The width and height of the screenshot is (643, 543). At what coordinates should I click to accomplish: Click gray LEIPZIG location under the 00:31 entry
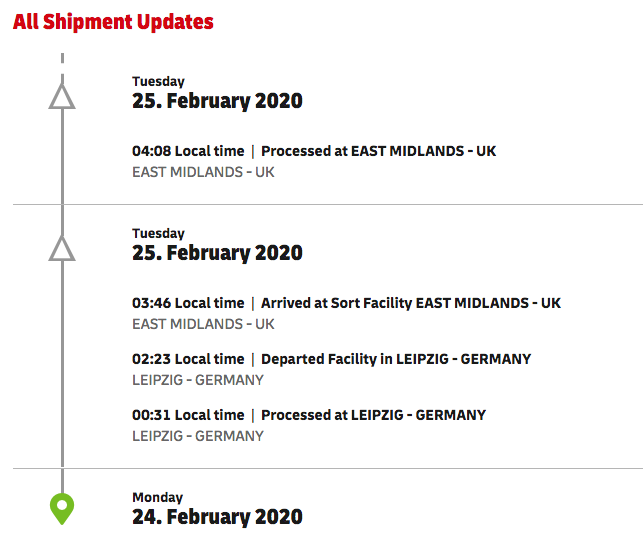click(198, 436)
